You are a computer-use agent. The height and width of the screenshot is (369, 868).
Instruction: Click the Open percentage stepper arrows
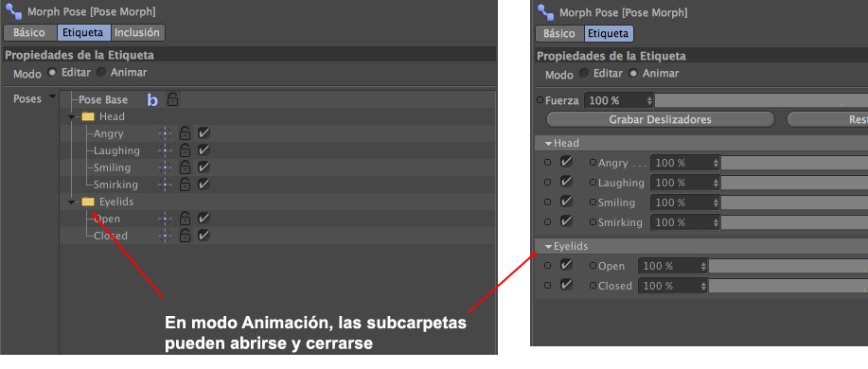(703, 266)
